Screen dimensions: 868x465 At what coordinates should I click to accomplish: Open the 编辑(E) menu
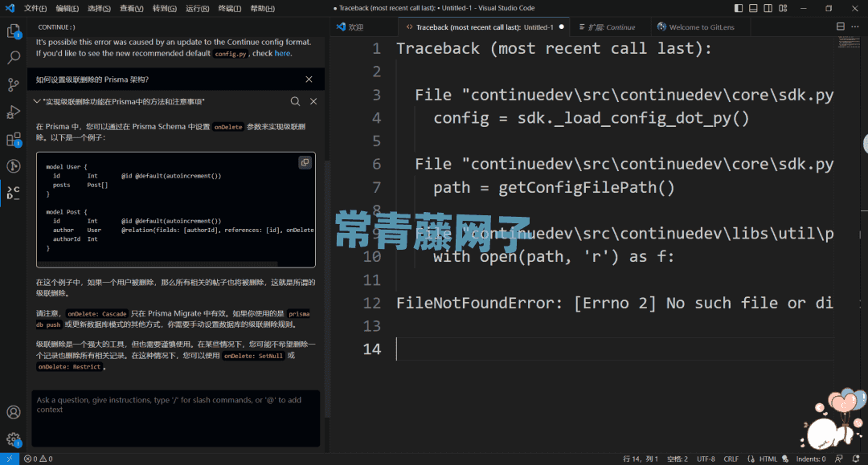[x=67, y=8]
